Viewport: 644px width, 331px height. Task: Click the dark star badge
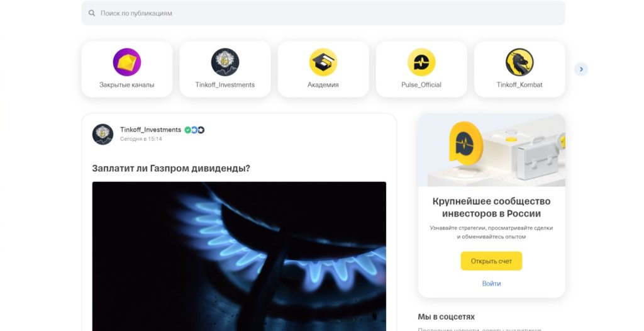pos(201,130)
